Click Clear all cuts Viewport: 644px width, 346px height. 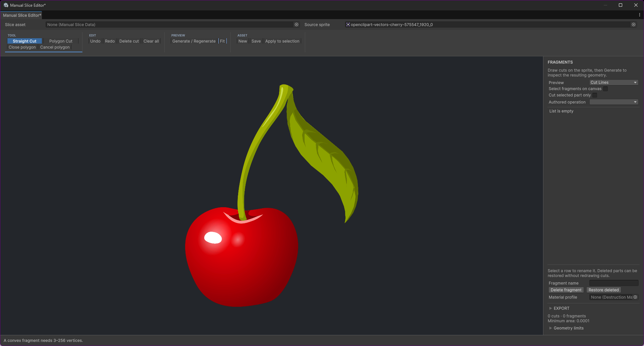(151, 41)
